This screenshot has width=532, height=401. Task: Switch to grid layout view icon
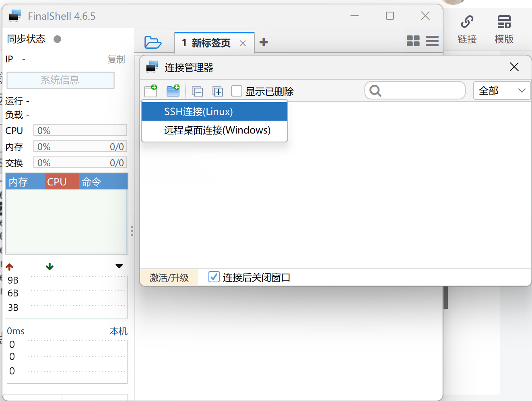click(x=413, y=41)
